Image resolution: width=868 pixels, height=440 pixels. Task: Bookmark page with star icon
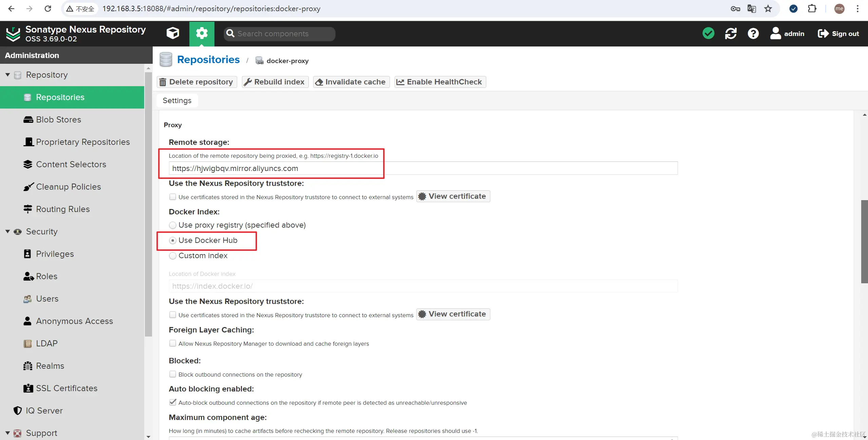pos(768,8)
